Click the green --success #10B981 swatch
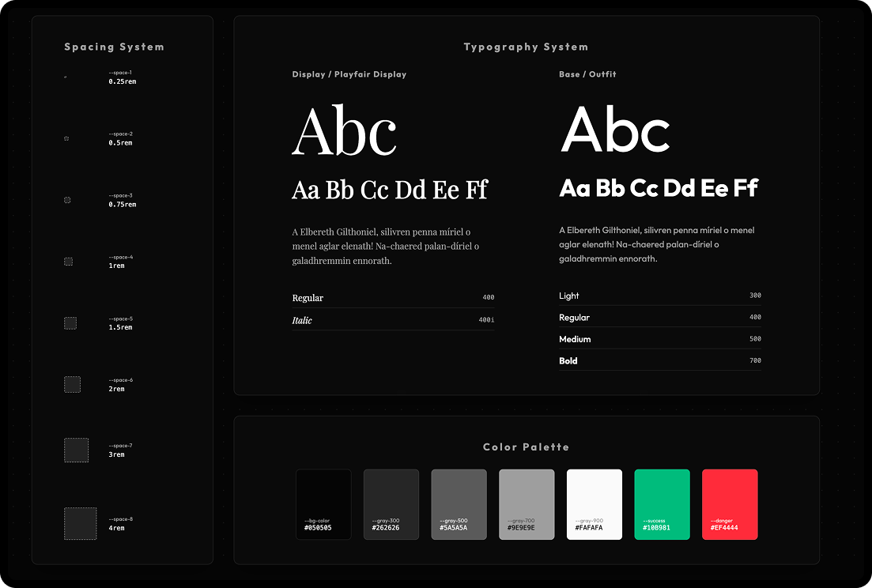This screenshot has height=588, width=872. pos(662,504)
